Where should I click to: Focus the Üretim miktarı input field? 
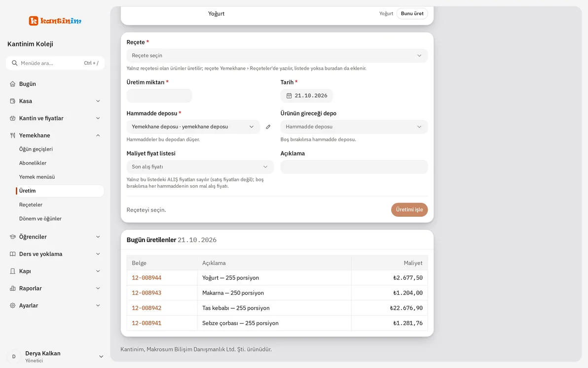tap(159, 96)
